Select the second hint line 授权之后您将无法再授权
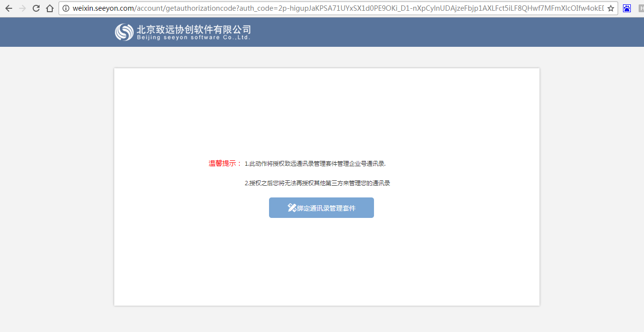The image size is (644, 332). pyautogui.click(x=317, y=183)
